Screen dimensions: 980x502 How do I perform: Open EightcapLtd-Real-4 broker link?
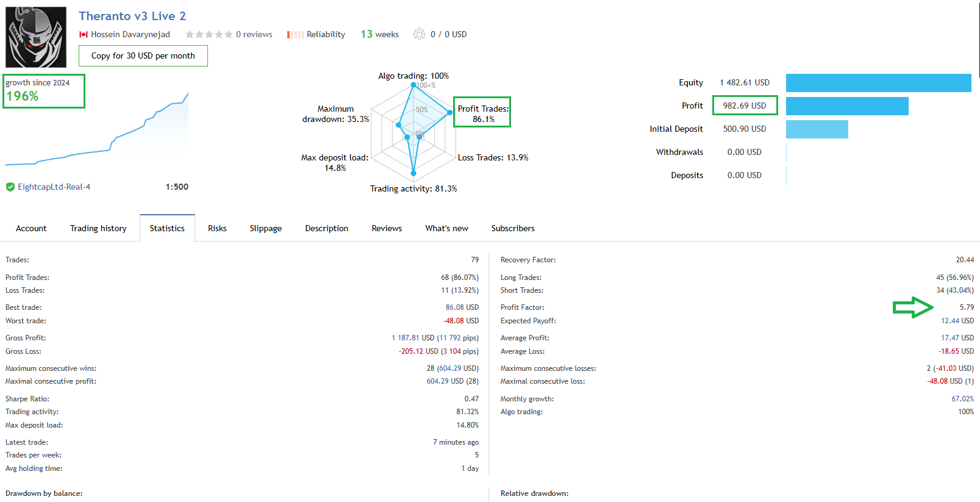54,187
